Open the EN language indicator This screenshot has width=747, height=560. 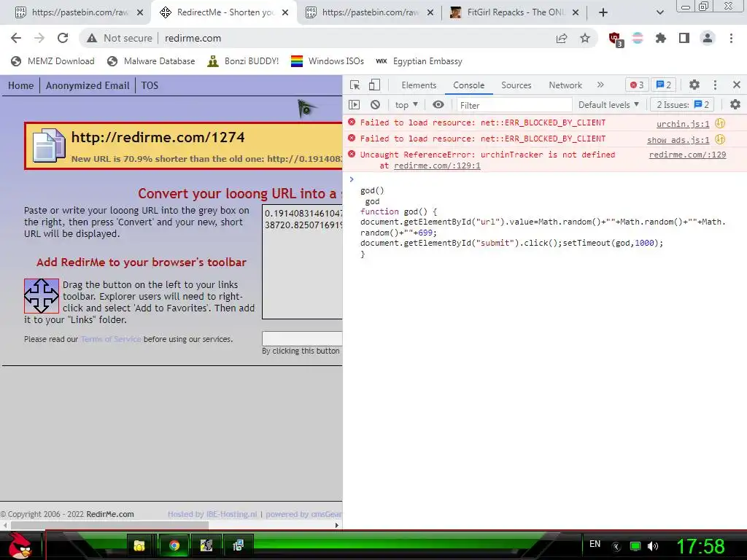(595, 544)
